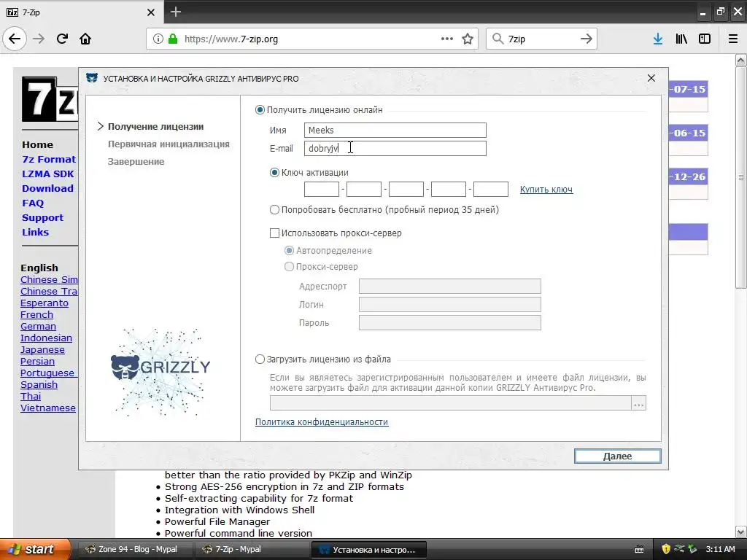The width and height of the screenshot is (747, 560).
Task: Open a new browser tab with plus
Action: coord(176,12)
